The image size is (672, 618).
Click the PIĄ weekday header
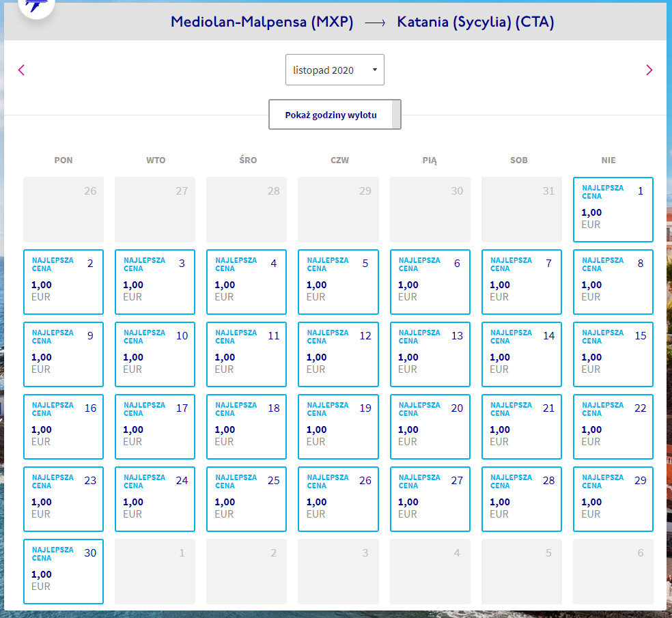(x=430, y=160)
